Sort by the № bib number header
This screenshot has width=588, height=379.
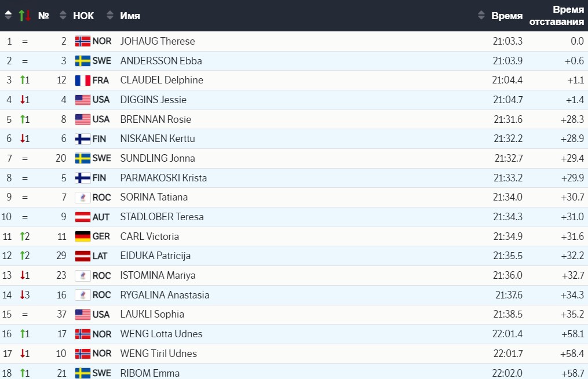tap(43, 16)
